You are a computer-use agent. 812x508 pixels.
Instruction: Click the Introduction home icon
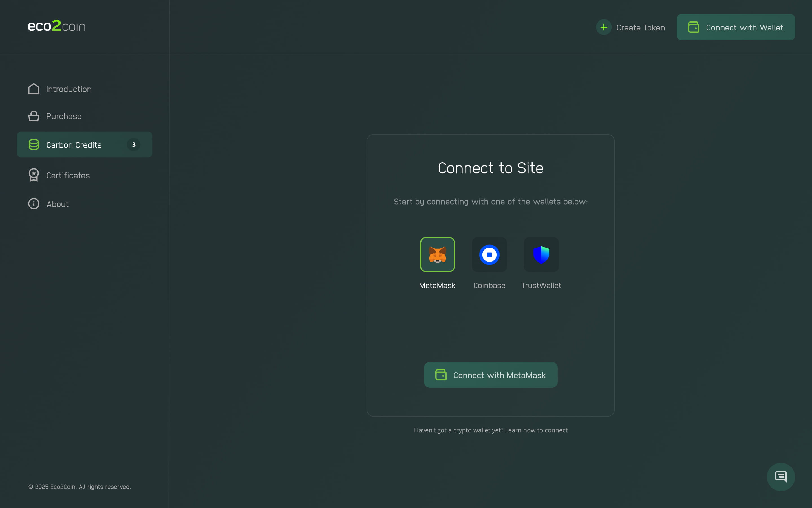[x=34, y=89]
